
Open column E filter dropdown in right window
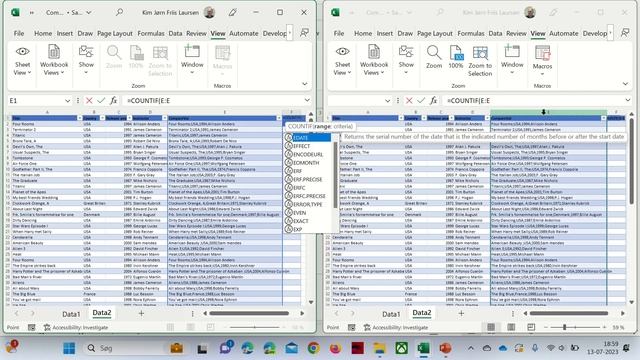(x=603, y=118)
